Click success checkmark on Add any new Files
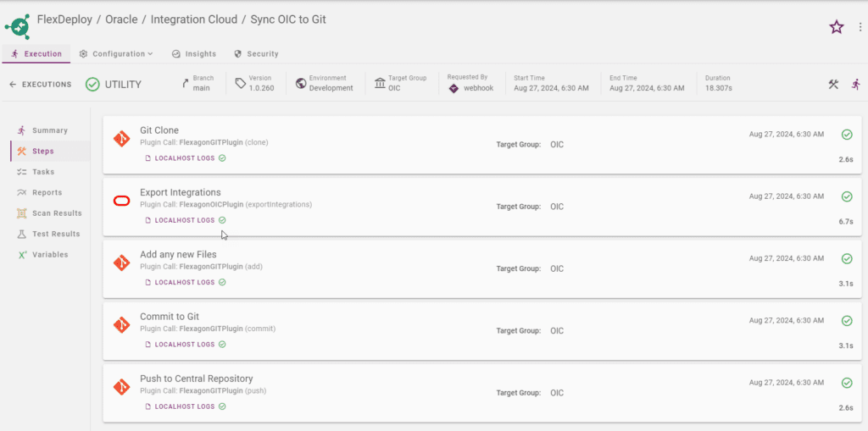The width and height of the screenshot is (868, 431). [847, 258]
